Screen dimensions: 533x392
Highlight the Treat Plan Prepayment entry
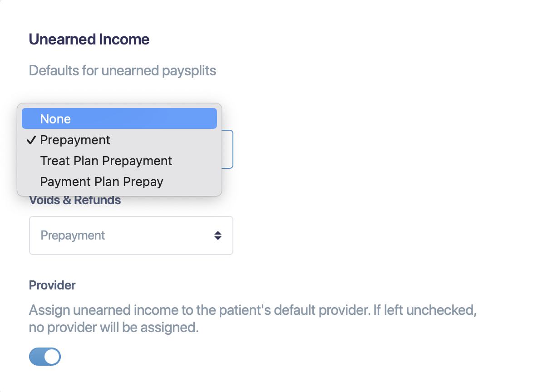pyautogui.click(x=106, y=161)
